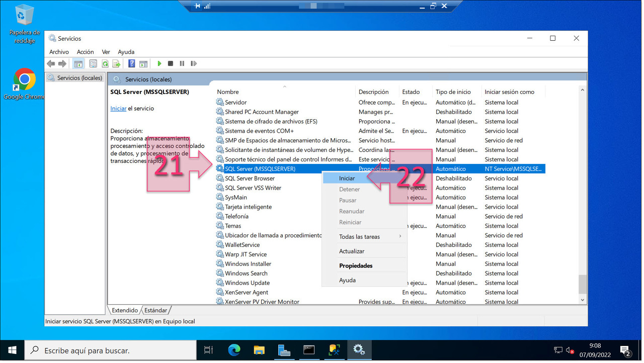
Task: Click the network icon in system tray
Action: (558, 350)
